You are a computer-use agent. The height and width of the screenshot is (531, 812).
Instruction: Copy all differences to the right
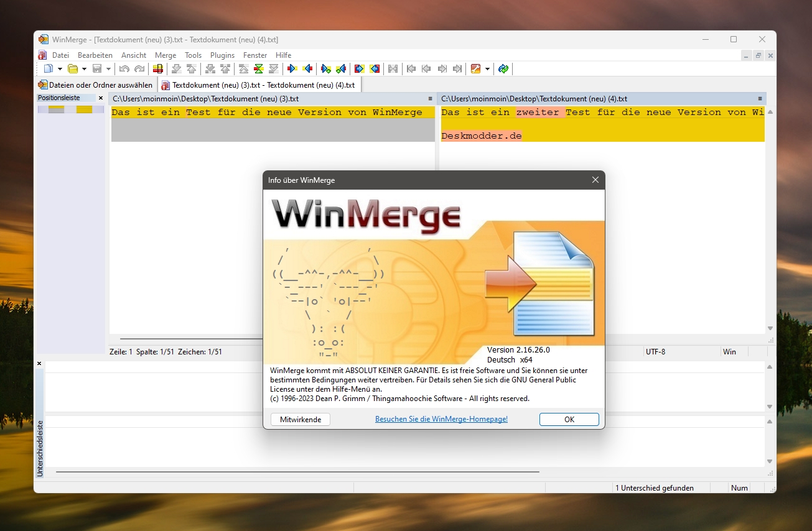tap(360, 69)
